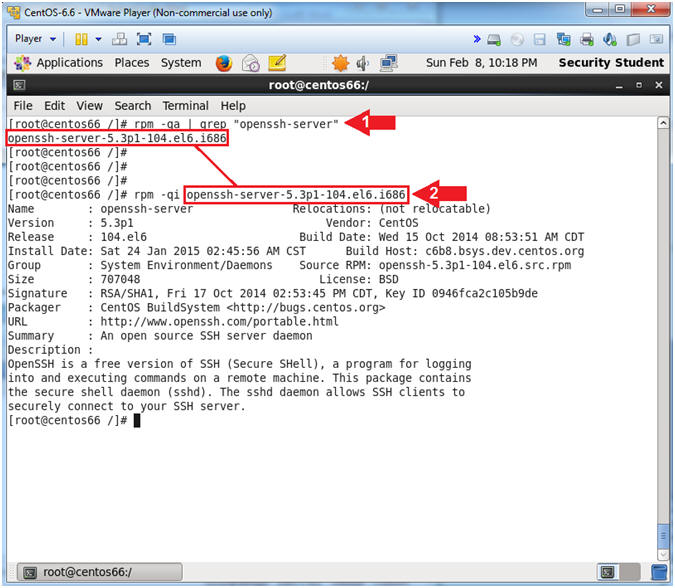
Task: Click the 'Release : 104.el6' text
Action: click(77, 237)
